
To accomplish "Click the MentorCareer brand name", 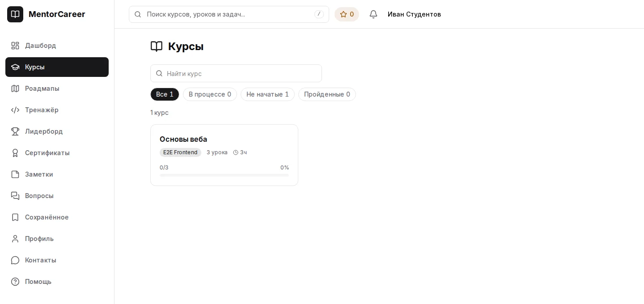I will point(57,14).
